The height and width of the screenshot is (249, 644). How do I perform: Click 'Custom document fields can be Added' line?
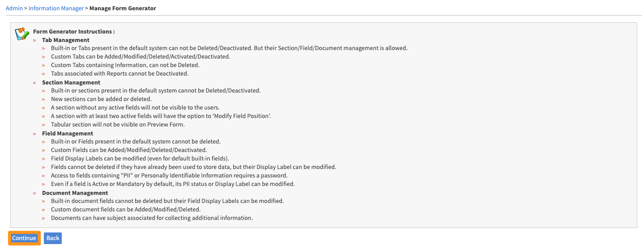coord(126,209)
